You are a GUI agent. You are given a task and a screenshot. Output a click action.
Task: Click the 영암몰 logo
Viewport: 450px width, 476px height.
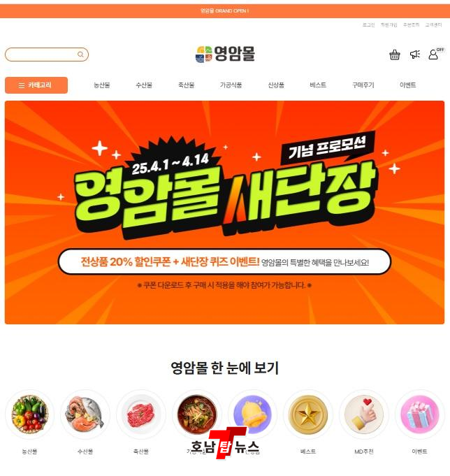click(x=225, y=55)
